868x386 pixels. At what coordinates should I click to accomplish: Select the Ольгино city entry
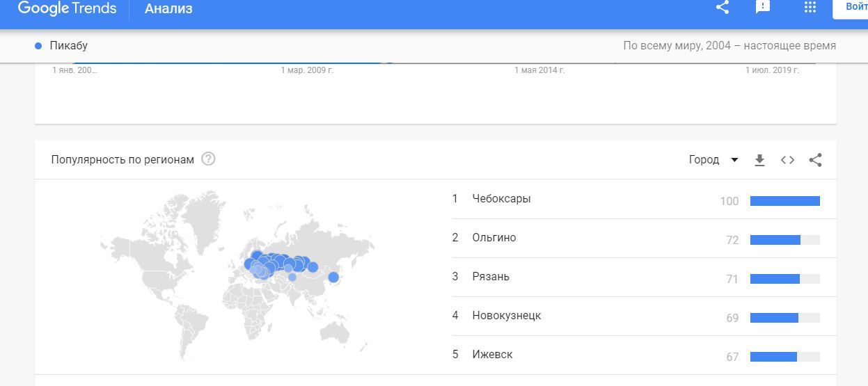click(494, 238)
